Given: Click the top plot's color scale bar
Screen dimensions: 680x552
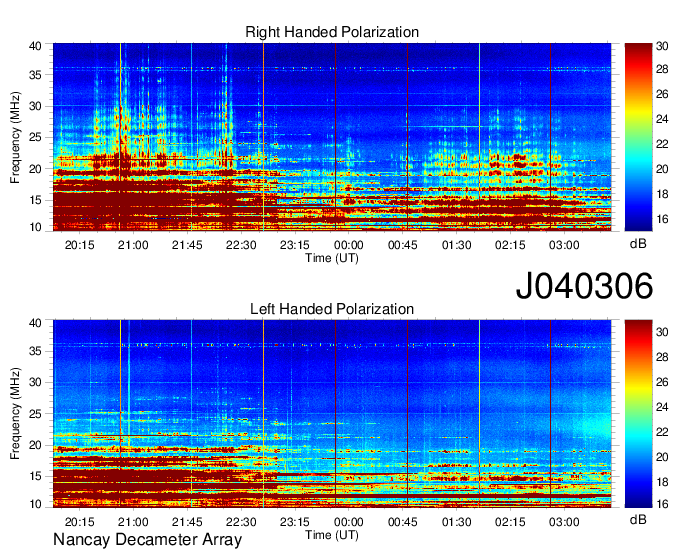Looking at the screenshot, I should coord(638,137).
